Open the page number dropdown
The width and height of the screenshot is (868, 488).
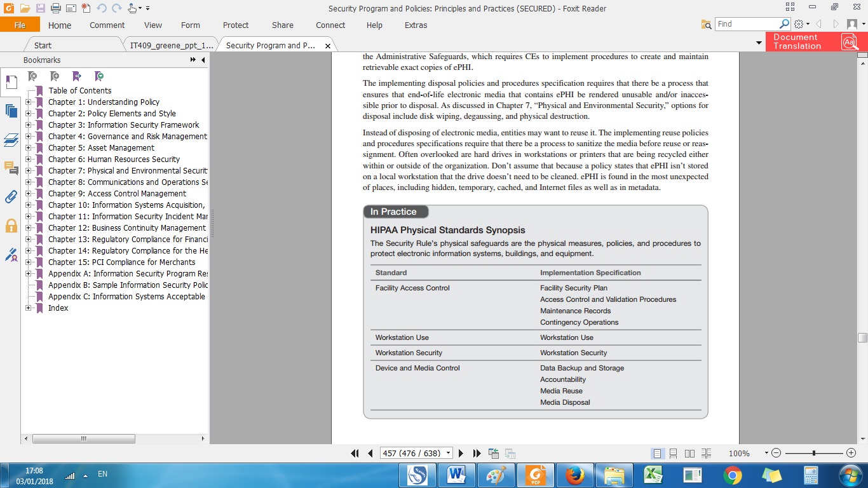tap(449, 453)
